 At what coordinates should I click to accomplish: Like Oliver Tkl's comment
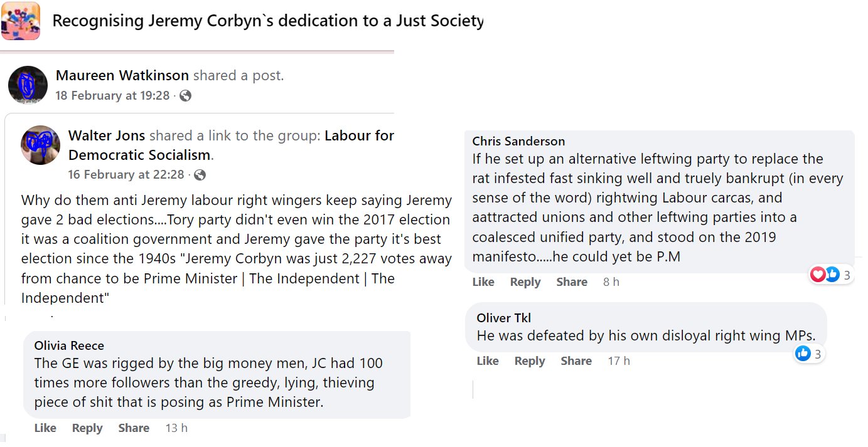pos(488,361)
